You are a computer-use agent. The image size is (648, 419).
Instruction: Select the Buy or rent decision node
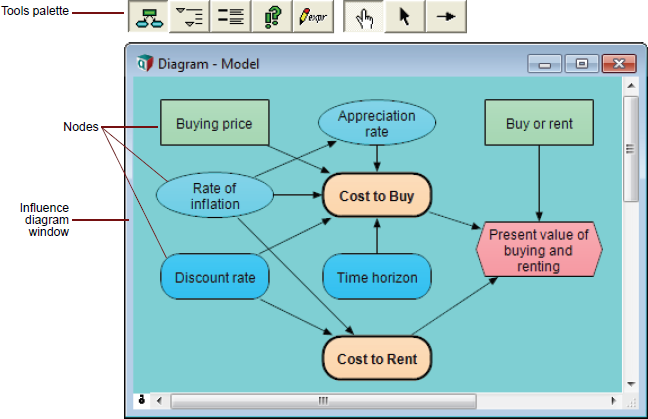point(539,123)
